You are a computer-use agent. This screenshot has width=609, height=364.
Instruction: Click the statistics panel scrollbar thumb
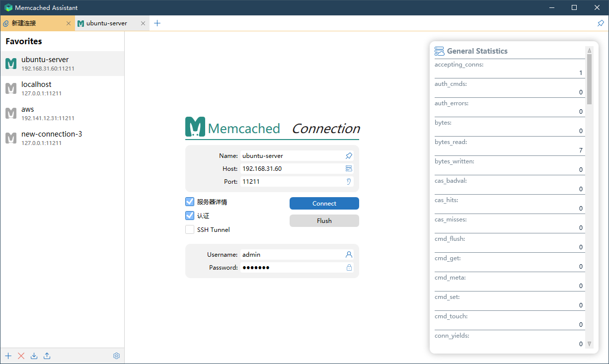point(590,79)
